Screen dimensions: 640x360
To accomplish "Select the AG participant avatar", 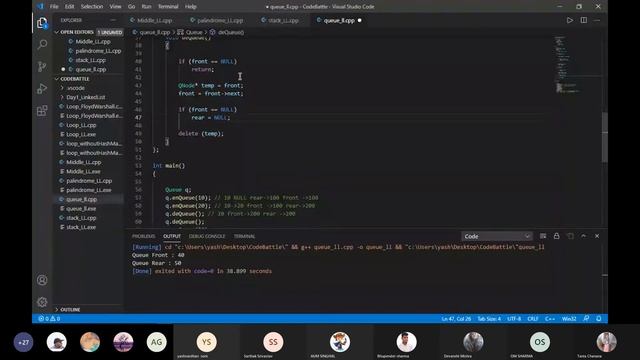I will 156,342.
